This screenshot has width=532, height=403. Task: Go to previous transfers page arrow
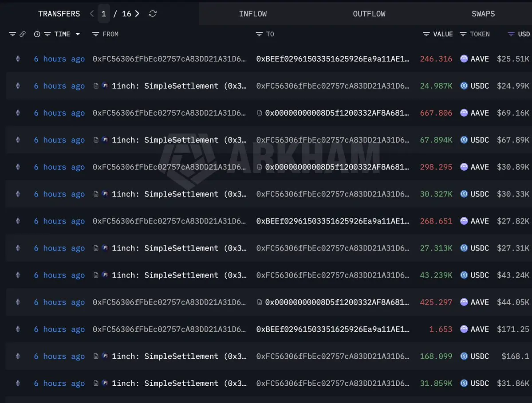pos(91,14)
